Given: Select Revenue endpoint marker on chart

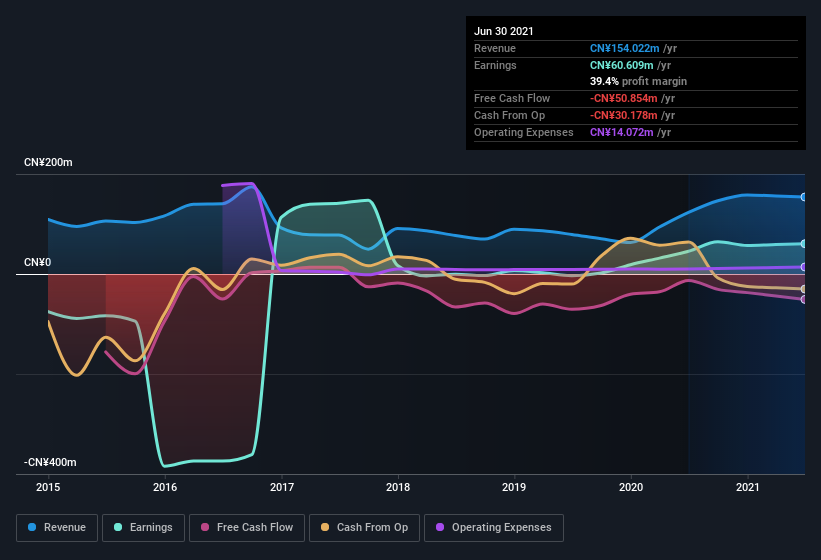Looking at the screenshot, I should [804, 197].
